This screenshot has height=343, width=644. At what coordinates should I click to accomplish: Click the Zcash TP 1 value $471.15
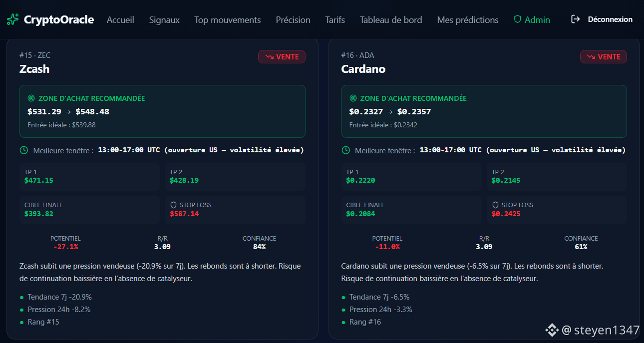(39, 180)
